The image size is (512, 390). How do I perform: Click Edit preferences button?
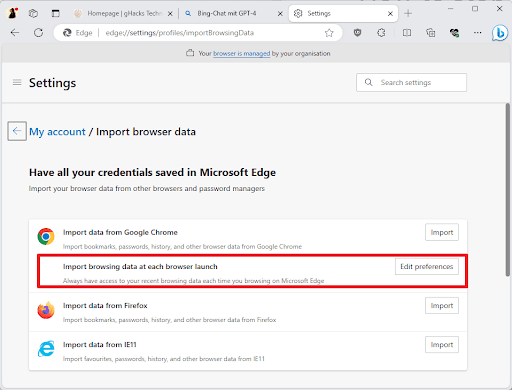click(x=427, y=267)
